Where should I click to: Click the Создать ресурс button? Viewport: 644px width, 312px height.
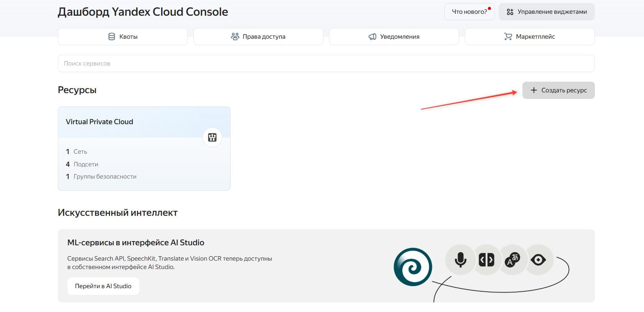coord(558,90)
